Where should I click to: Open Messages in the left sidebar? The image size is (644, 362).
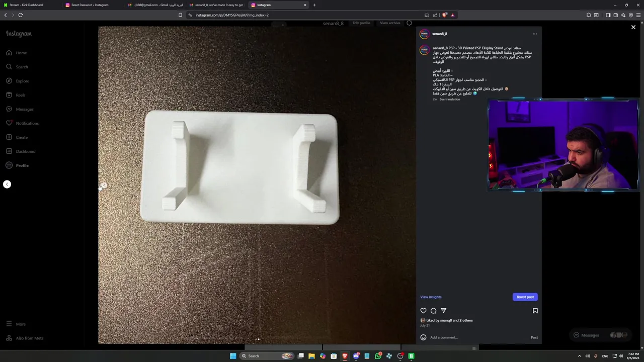(x=20, y=109)
